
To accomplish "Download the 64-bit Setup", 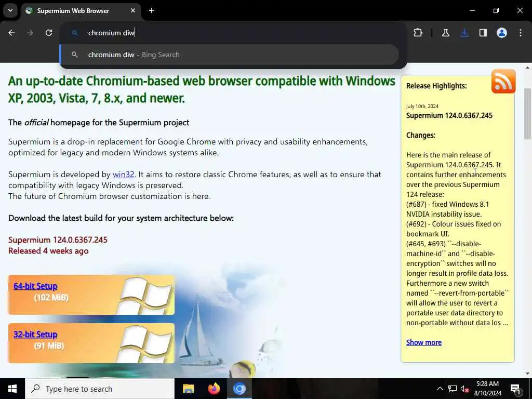I will click(x=35, y=286).
